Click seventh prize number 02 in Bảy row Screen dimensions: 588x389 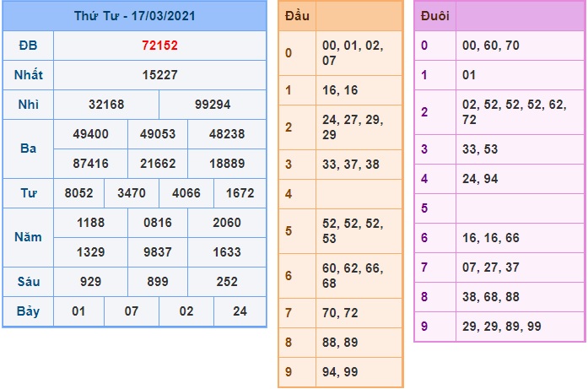(x=186, y=311)
